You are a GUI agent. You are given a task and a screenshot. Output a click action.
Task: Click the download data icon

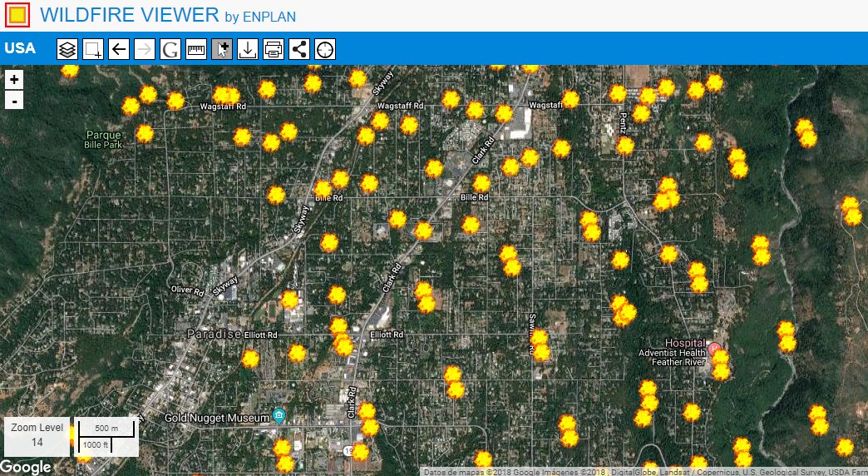tap(248, 49)
